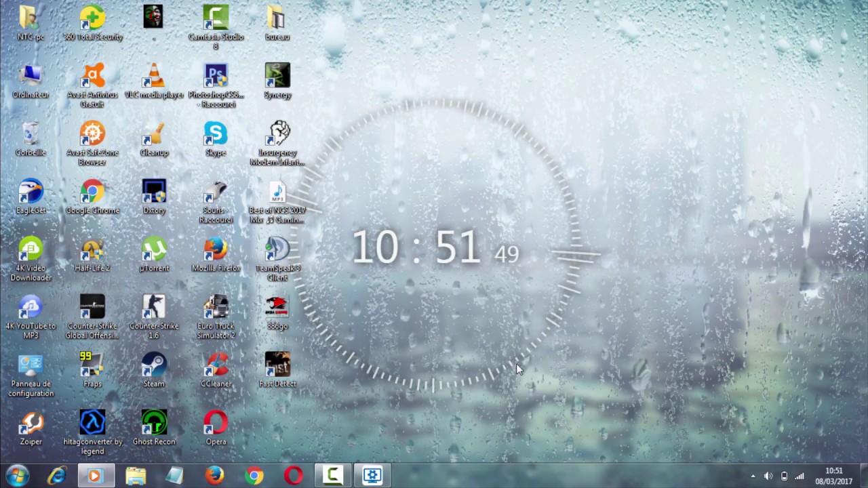Open CCleaner from the desktop
868x488 pixels.
tap(216, 364)
